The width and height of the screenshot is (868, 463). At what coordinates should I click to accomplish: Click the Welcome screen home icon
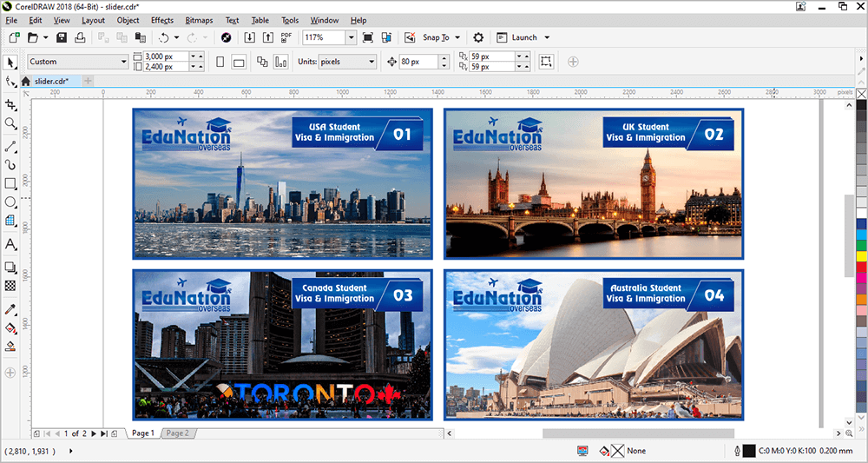point(25,81)
